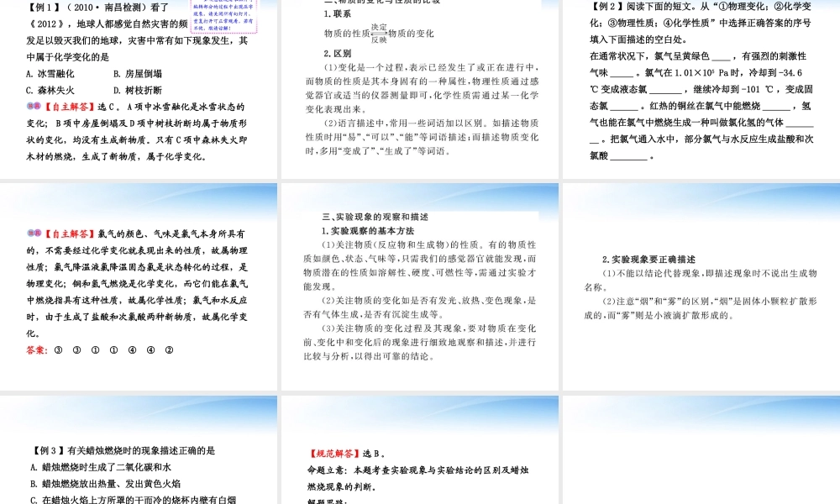
Task: Click the 选 B。 answer text
Action: [x=375, y=454]
